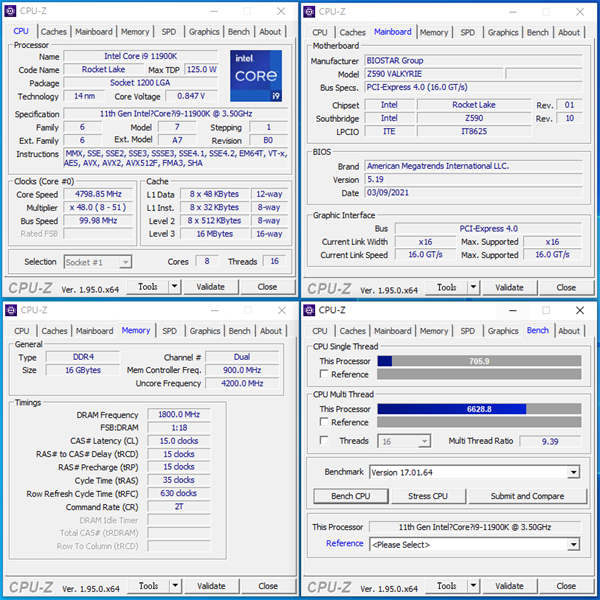Click the BIOS Date 03/09/2021 field
The height and width of the screenshot is (600, 600).
(473, 192)
